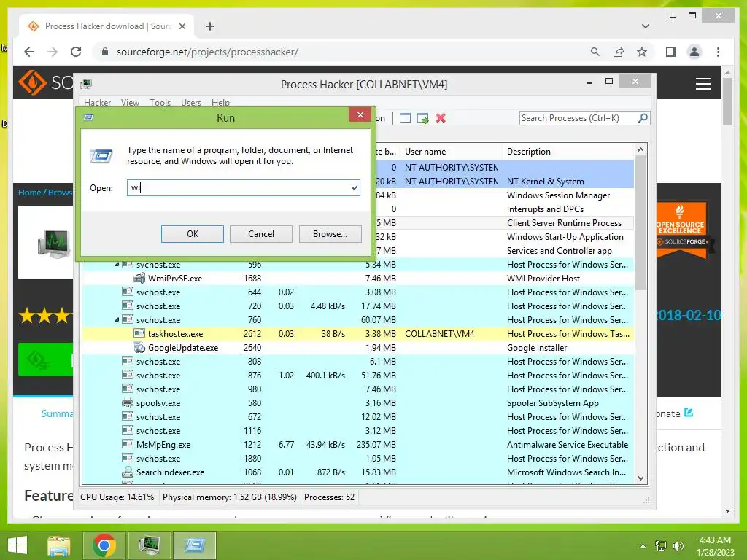Screen dimensions: 747x560
Task: Go back in Chrome
Action: [x=29, y=52]
